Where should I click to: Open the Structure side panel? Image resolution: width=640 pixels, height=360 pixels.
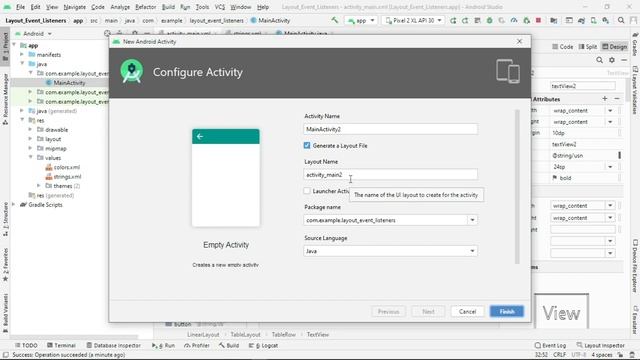[5, 219]
